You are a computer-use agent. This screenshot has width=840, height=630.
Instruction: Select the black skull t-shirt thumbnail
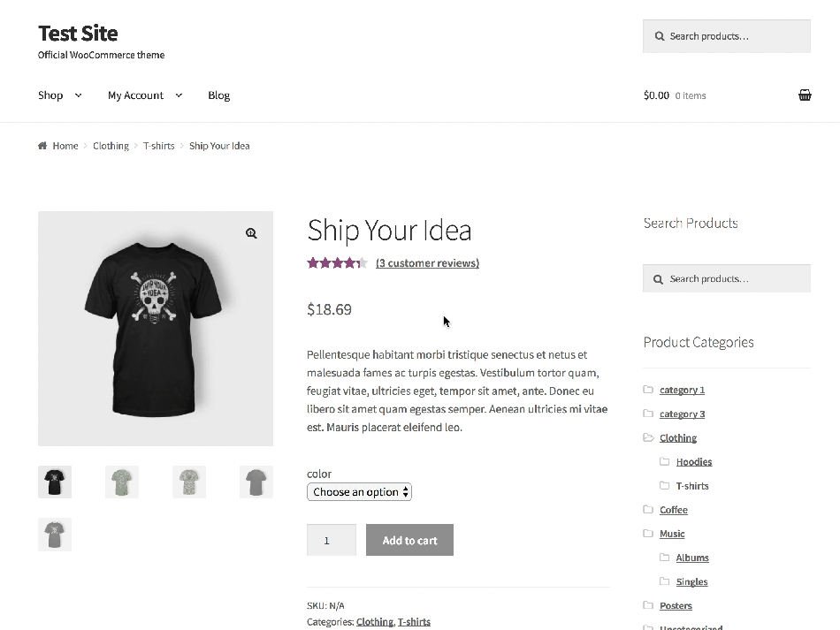[x=55, y=482]
